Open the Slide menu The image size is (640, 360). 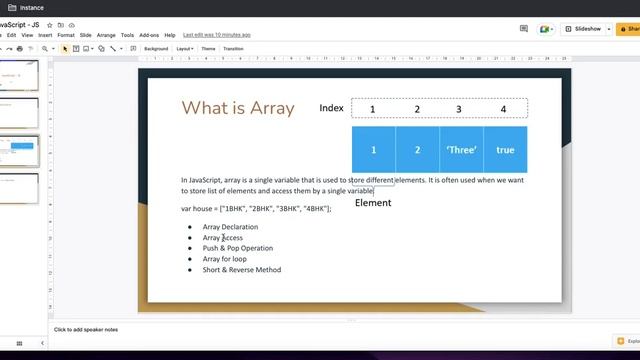(x=86, y=36)
